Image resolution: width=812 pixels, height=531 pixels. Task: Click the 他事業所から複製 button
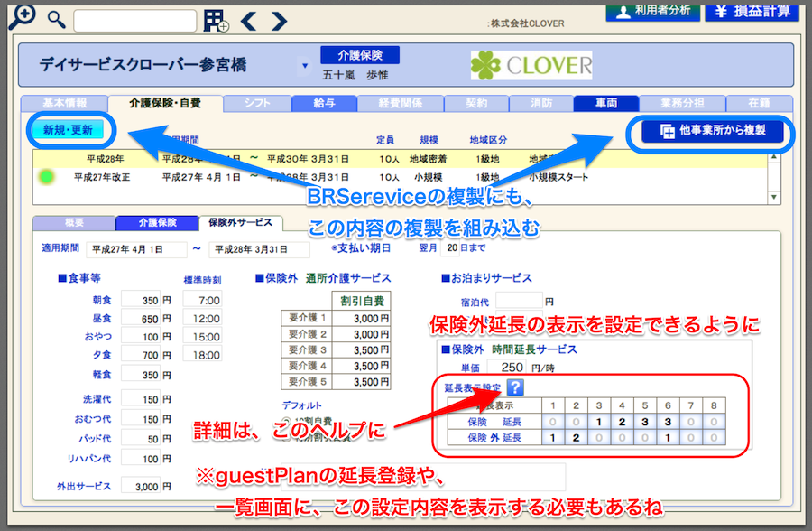click(x=712, y=131)
